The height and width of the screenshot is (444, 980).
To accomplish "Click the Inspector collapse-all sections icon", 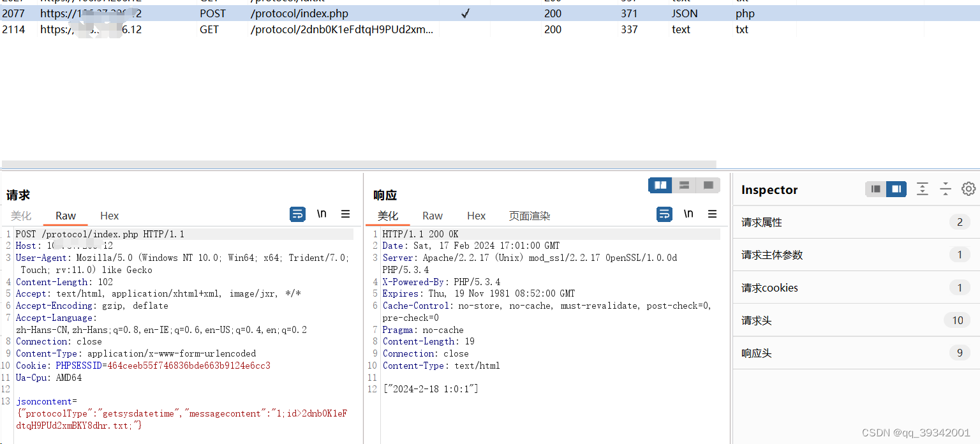I will (946, 189).
